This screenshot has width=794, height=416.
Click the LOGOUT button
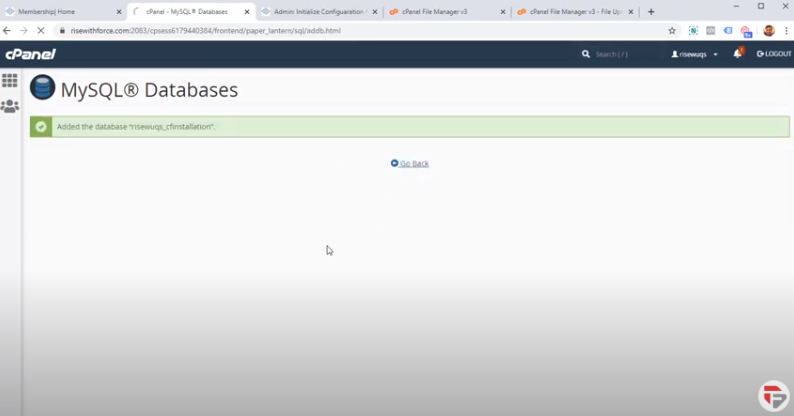pos(774,54)
